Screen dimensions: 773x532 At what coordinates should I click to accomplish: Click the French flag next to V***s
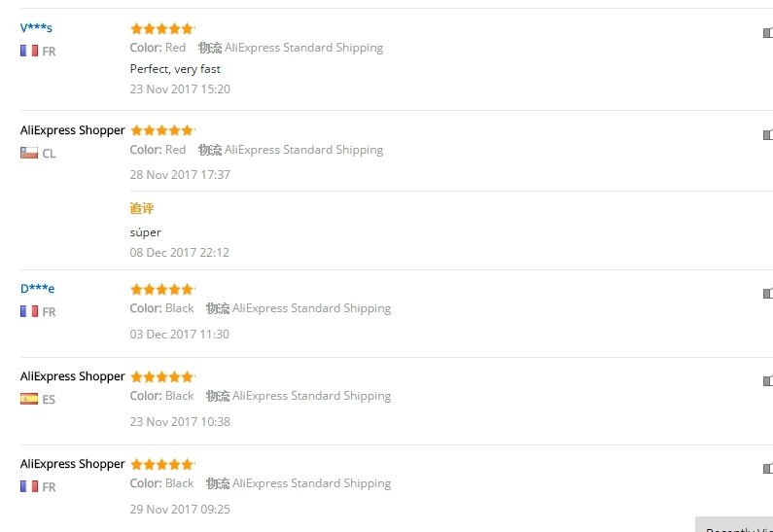click(x=29, y=51)
